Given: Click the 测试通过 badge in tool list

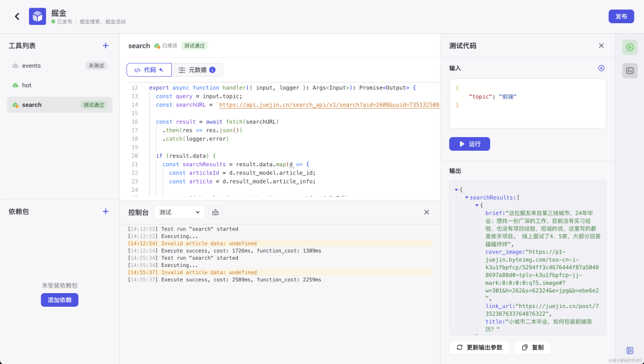Looking at the screenshot, I should tap(94, 105).
